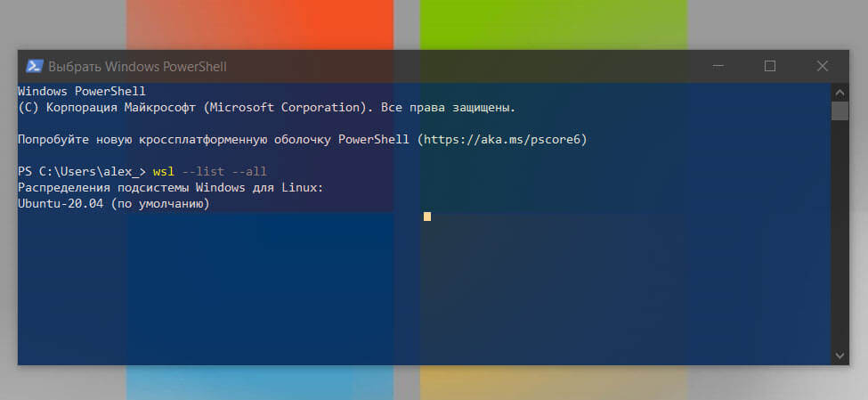Click the '--all' argument text
This screenshot has width=868, height=400.
coord(248,172)
